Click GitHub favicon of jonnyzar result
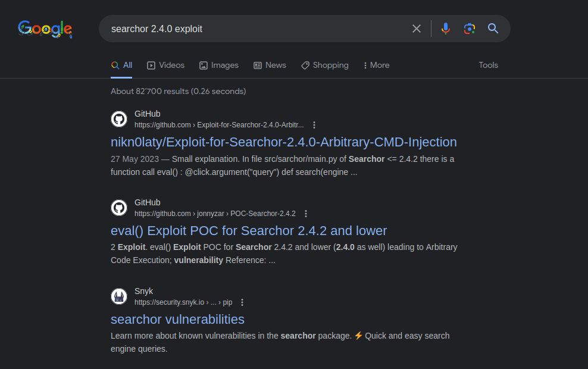This screenshot has width=588, height=369. tap(119, 208)
